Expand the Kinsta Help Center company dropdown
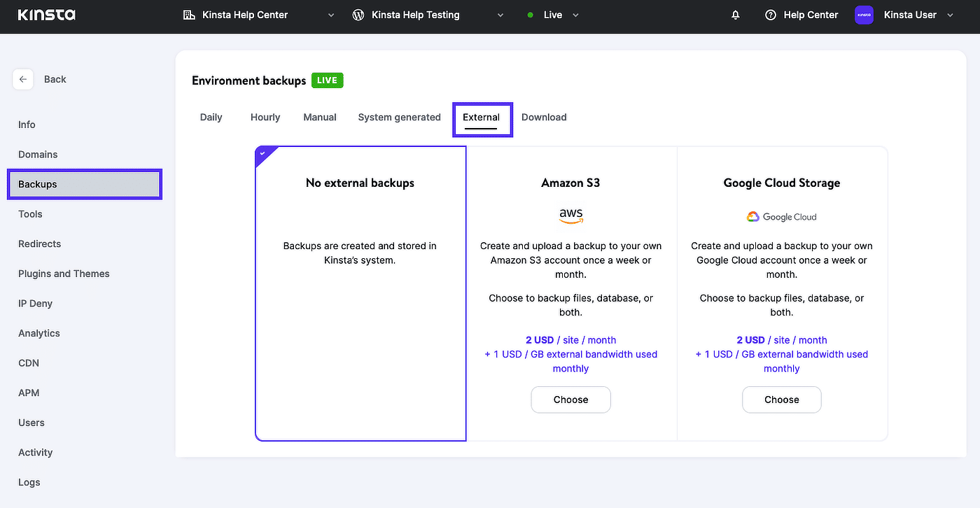This screenshot has height=508, width=980. pos(332,15)
